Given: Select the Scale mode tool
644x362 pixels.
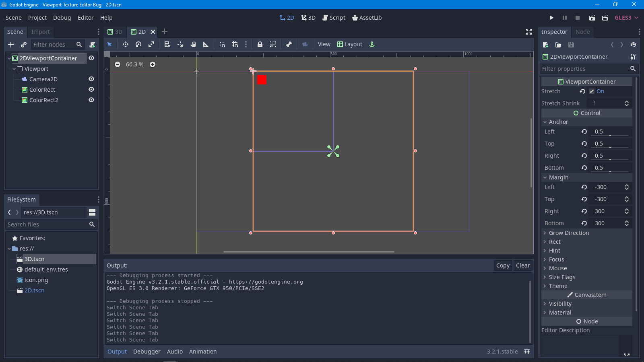Looking at the screenshot, I should click(x=152, y=44).
